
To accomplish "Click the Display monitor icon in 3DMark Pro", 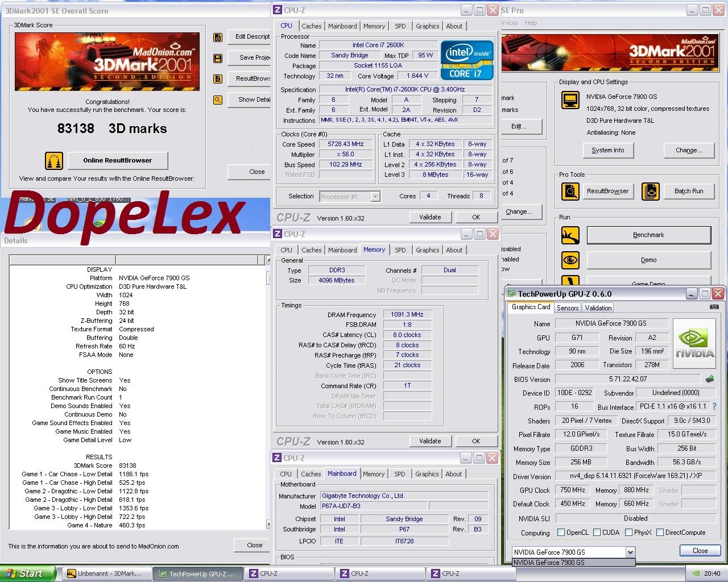I will point(570,100).
